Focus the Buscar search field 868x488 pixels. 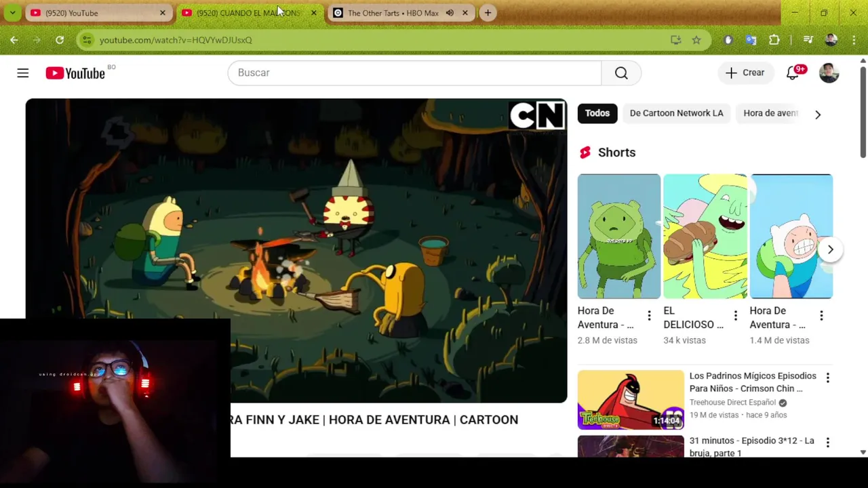[x=414, y=73]
